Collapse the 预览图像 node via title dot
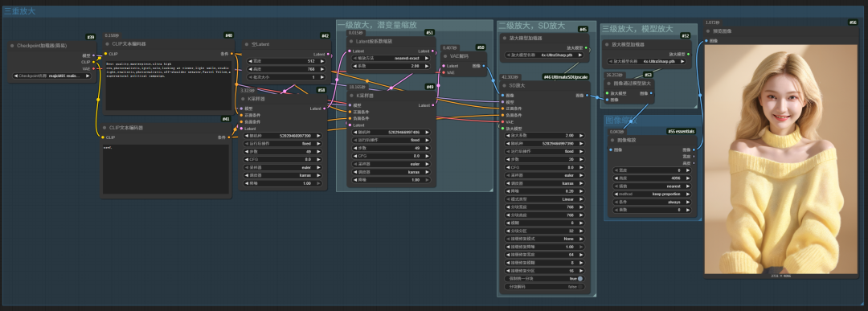This screenshot has height=311, width=868. click(x=709, y=31)
